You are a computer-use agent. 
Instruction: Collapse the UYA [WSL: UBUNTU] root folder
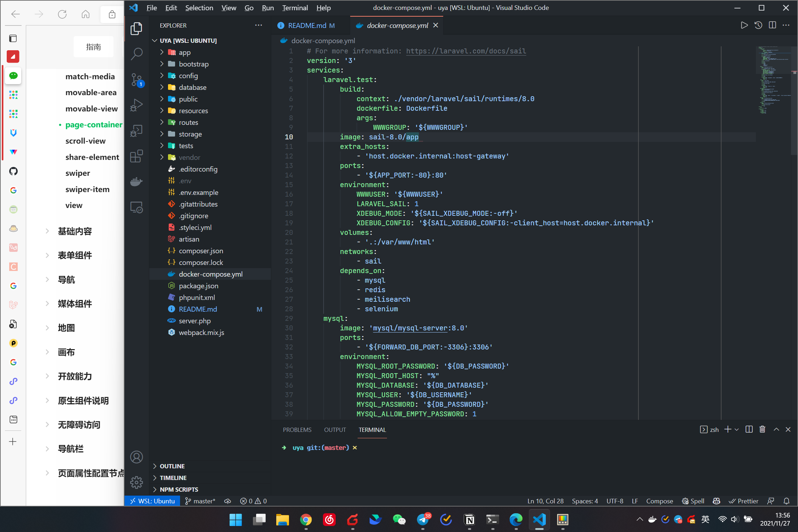[x=210, y=41]
